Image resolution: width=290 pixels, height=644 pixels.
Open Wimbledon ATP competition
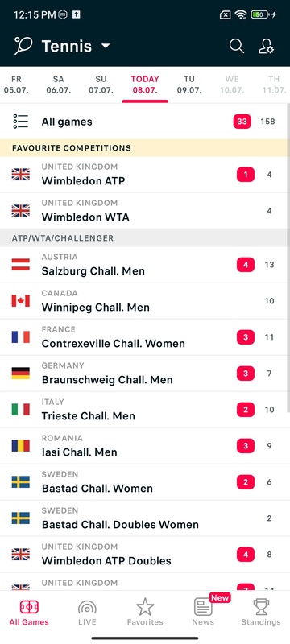pyautogui.click(x=145, y=175)
